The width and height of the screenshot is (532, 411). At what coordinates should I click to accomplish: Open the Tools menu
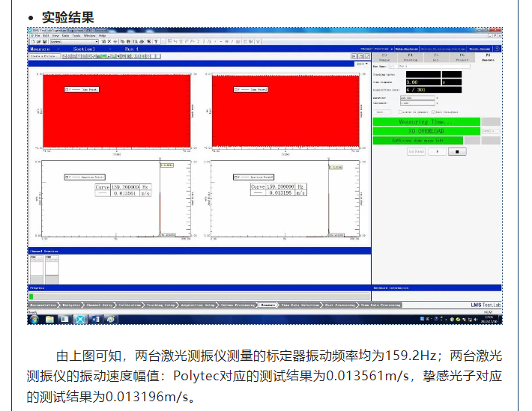tap(76, 36)
